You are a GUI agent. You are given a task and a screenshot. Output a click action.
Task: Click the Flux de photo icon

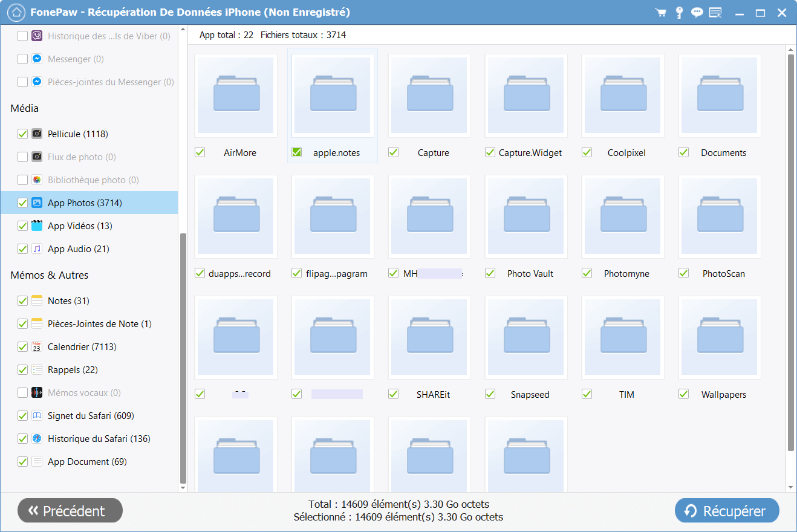pyautogui.click(x=37, y=157)
